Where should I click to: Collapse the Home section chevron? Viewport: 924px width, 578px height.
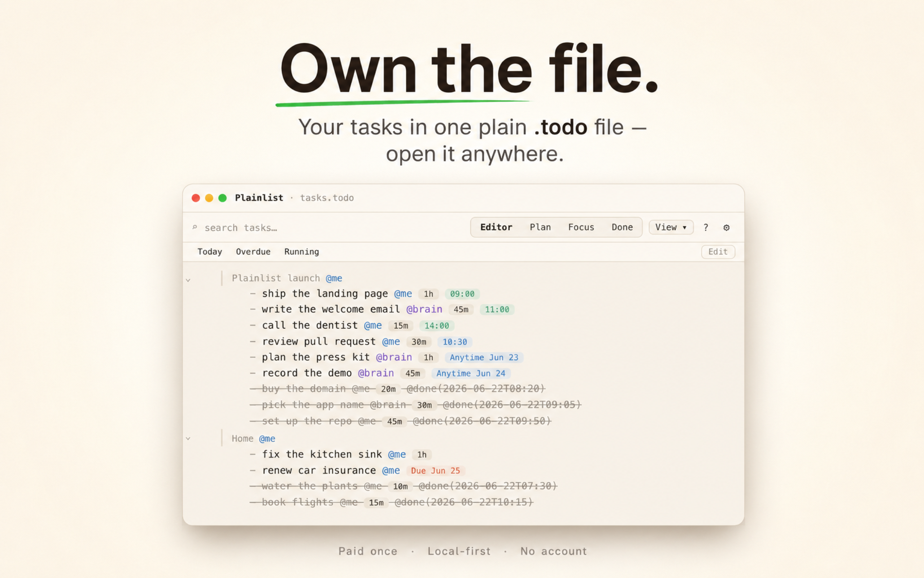(x=188, y=439)
